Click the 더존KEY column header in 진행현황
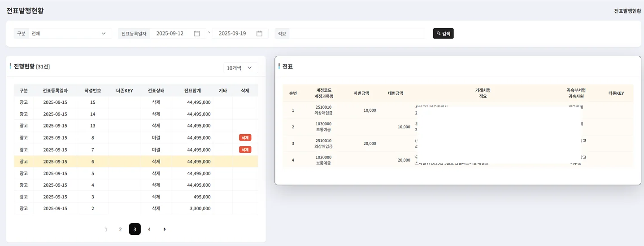 [x=124, y=90]
